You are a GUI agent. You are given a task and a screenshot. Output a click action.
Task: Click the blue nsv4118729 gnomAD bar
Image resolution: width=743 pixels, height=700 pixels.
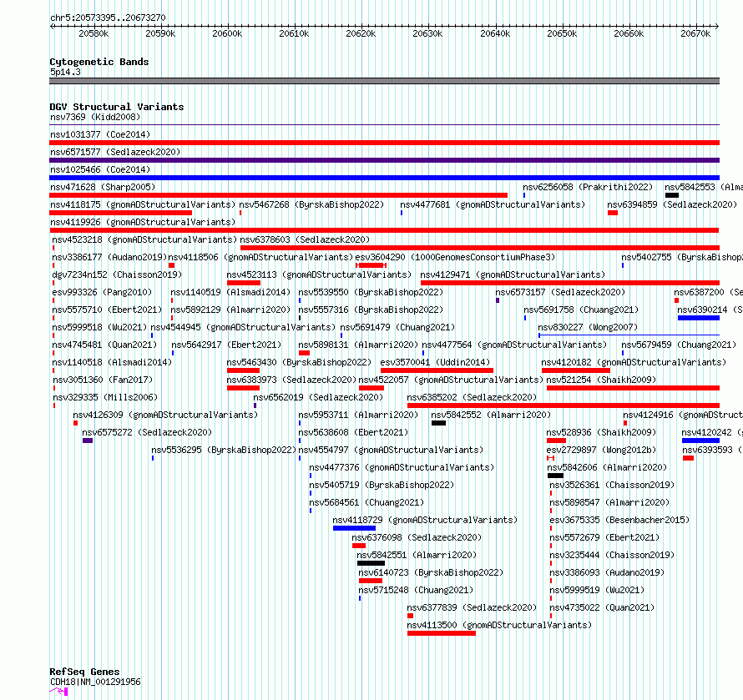[355, 528]
